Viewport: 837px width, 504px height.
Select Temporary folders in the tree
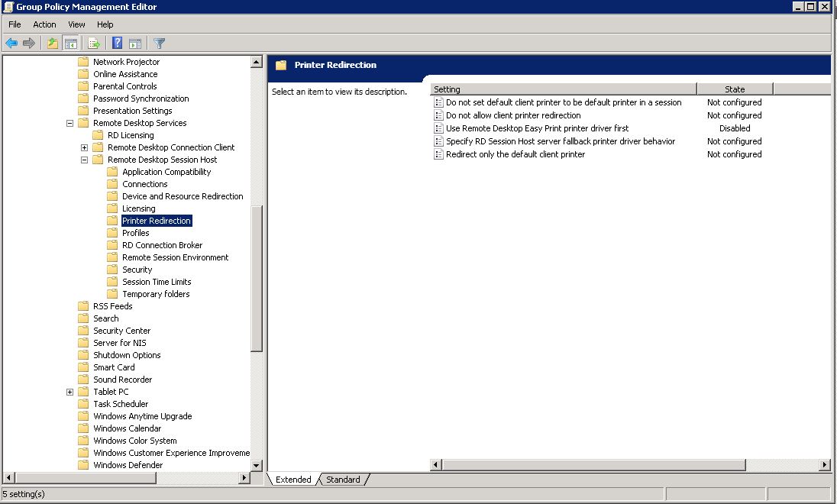[156, 294]
